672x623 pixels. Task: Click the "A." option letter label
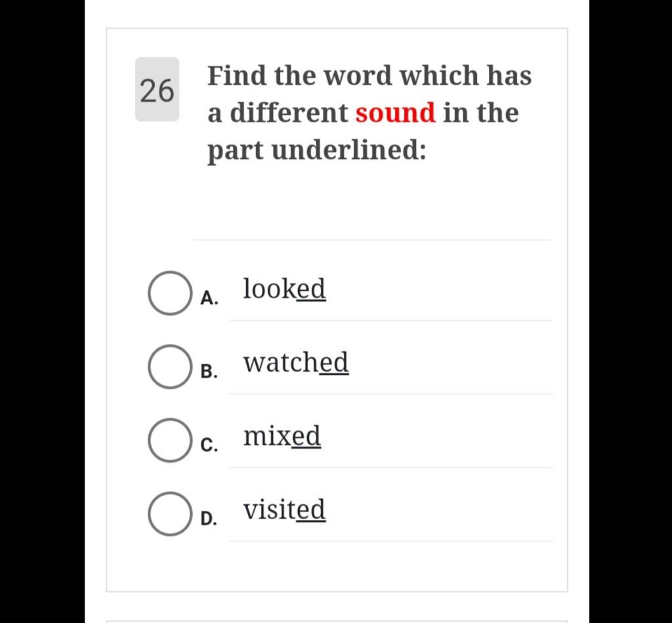pyautogui.click(x=209, y=298)
